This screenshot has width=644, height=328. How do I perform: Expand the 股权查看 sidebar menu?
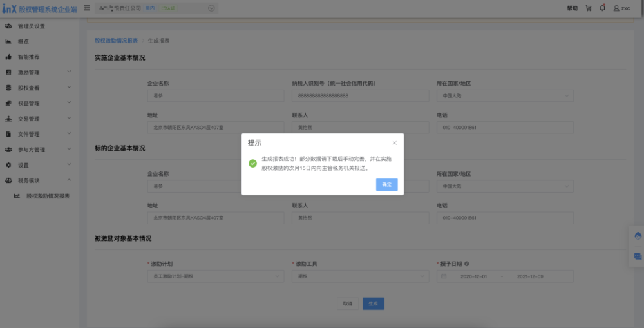(x=39, y=88)
